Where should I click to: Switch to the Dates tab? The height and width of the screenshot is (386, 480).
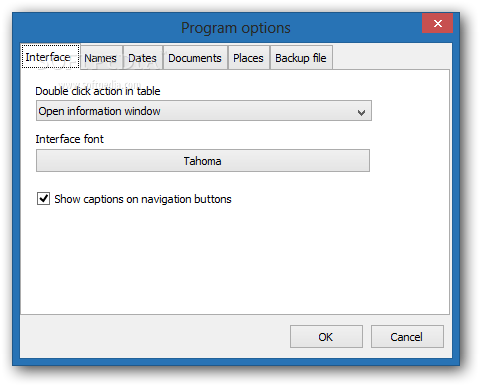(142, 58)
